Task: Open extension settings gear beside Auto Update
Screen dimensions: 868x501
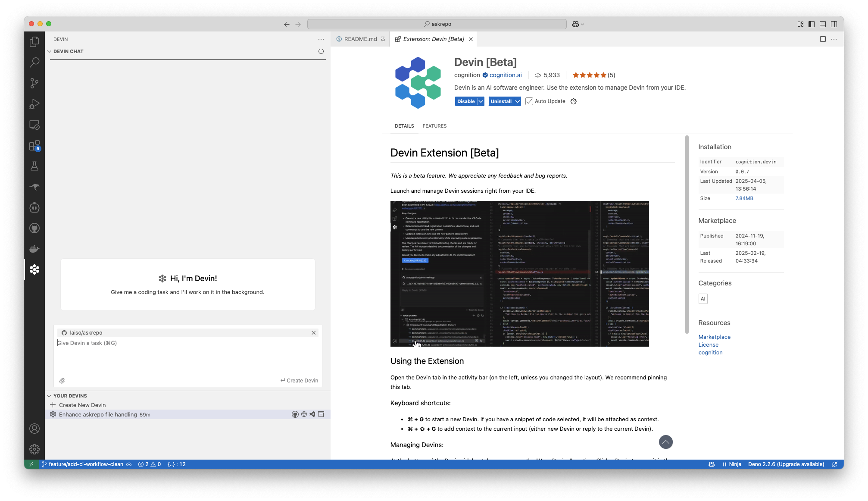Action: pos(573,101)
